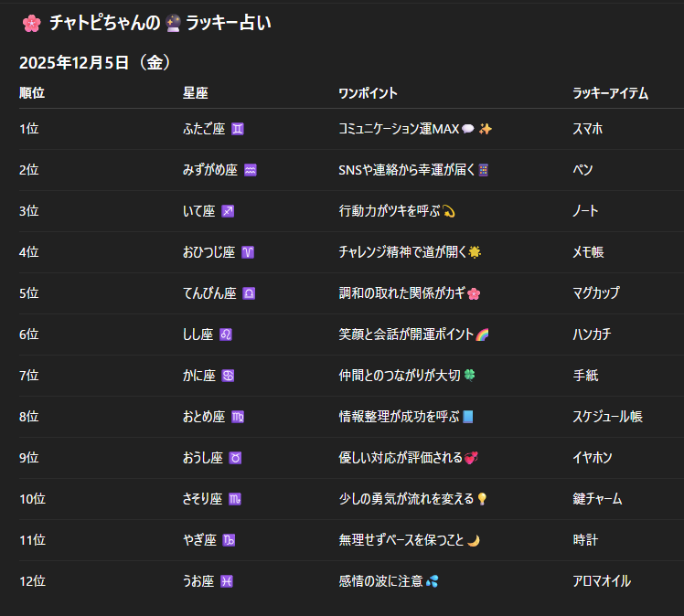Click the Gemini symbol beside ふたご座
The width and height of the screenshot is (684, 616).
tap(238, 130)
